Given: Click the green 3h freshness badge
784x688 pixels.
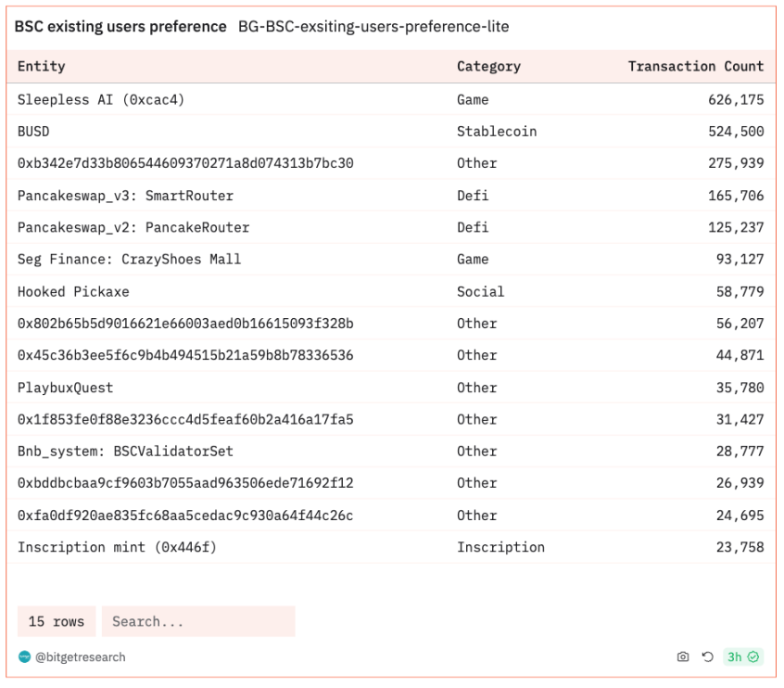Looking at the screenshot, I should pyautogui.click(x=743, y=657).
